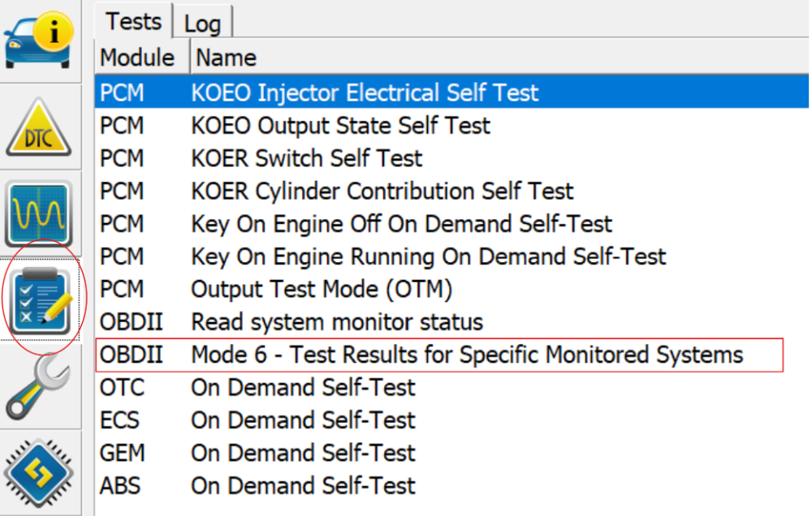Image resolution: width=812 pixels, height=516 pixels.
Task: Select ABS On Demand Self-Test
Action: [x=451, y=485]
